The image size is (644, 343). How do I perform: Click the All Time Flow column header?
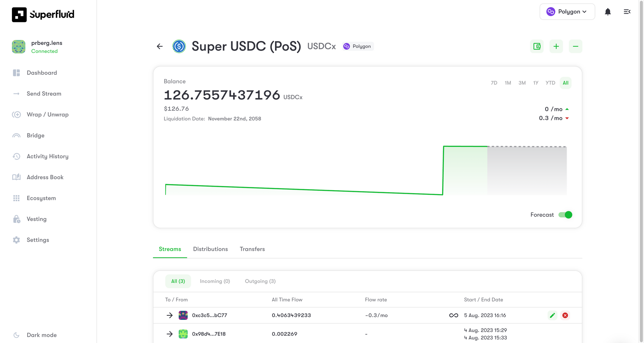(287, 300)
